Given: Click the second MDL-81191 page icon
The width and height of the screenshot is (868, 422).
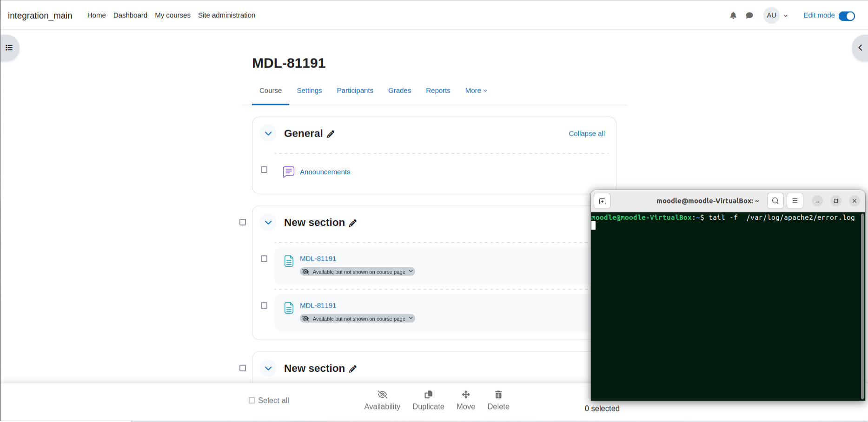Looking at the screenshot, I should tap(289, 308).
